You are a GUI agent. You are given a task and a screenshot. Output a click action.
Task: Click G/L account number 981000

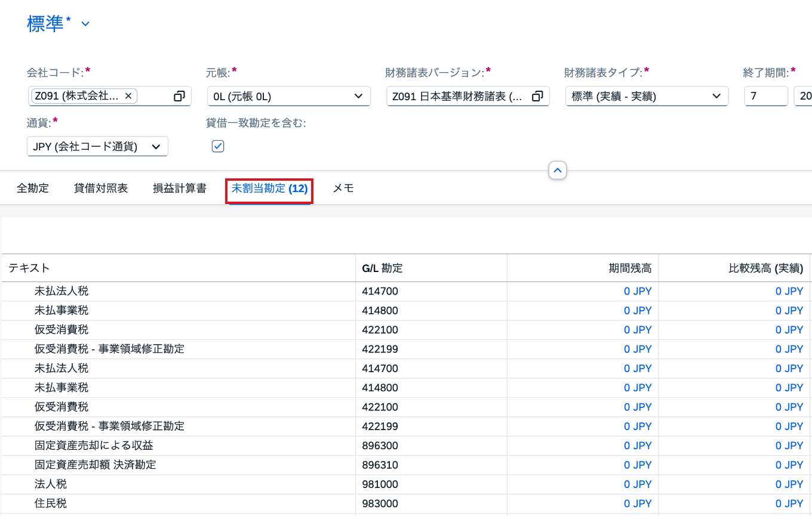(380, 484)
